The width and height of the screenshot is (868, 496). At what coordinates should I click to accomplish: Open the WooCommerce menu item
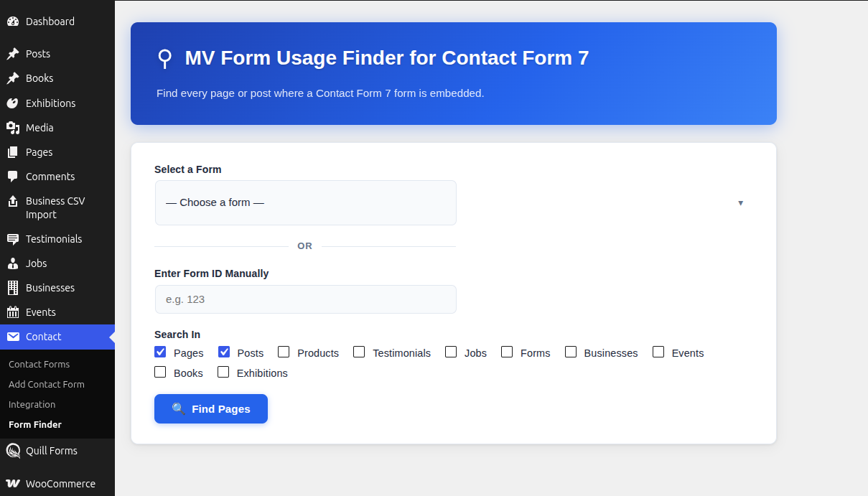click(57, 484)
